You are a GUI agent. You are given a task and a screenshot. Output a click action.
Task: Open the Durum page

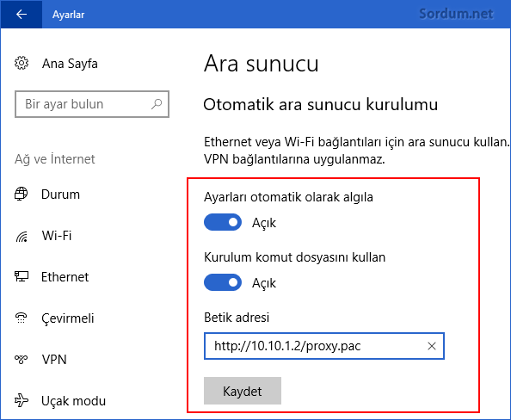click(x=60, y=195)
